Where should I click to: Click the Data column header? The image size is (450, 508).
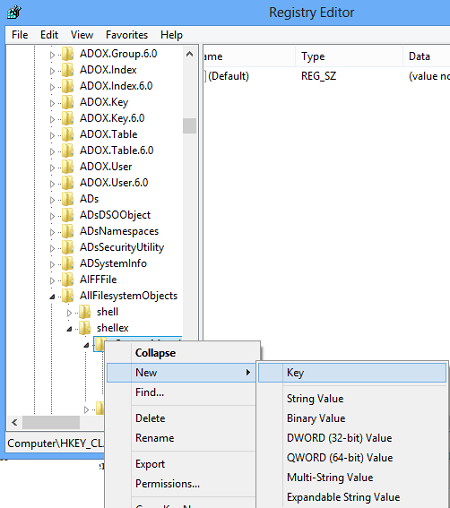click(427, 56)
